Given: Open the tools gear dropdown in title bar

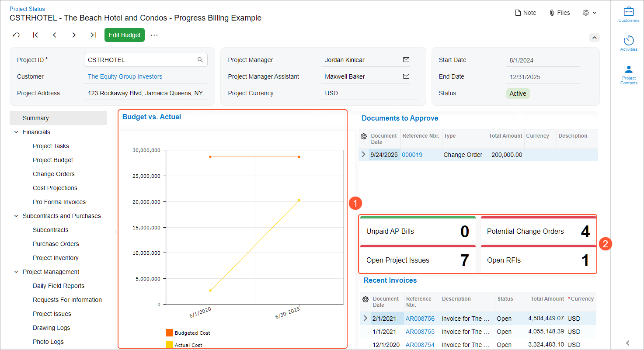Looking at the screenshot, I should pyautogui.click(x=589, y=13).
